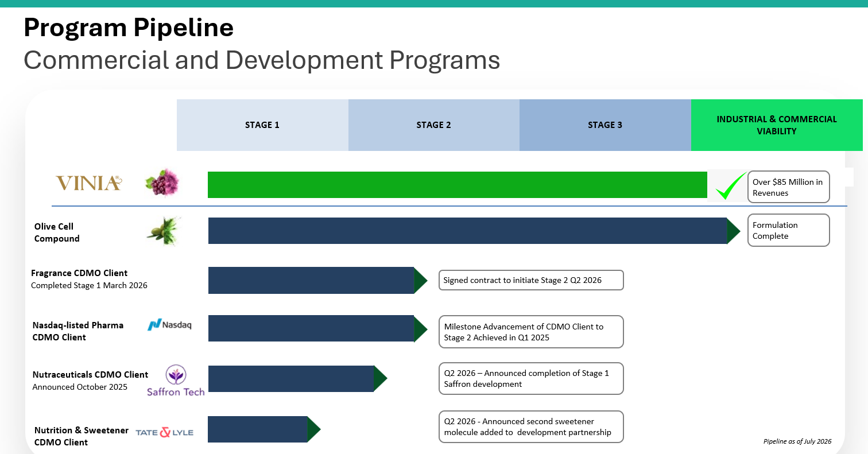Click the Nasdaq logo
The height and width of the screenshot is (454, 868).
(x=169, y=325)
